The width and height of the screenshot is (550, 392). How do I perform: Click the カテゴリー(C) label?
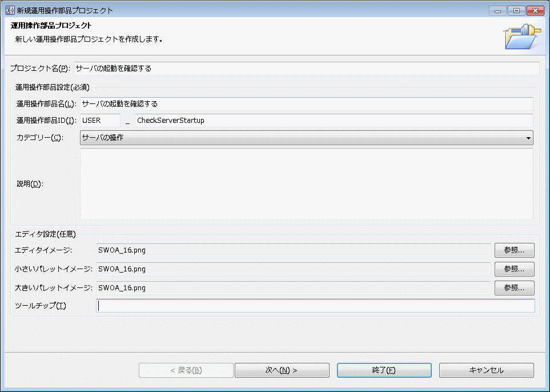[39, 138]
